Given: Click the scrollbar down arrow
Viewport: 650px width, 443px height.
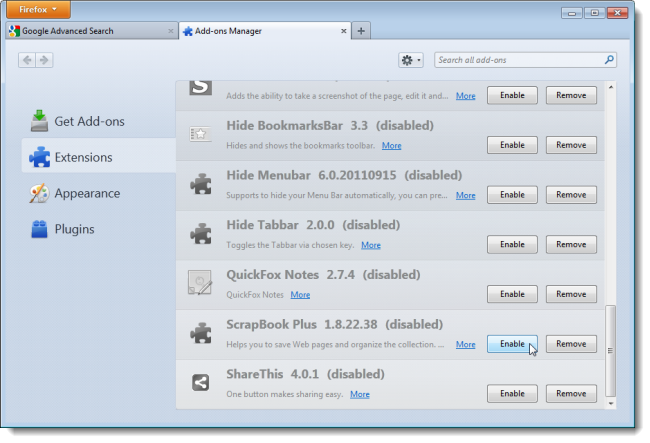Looking at the screenshot, I should click(x=611, y=403).
